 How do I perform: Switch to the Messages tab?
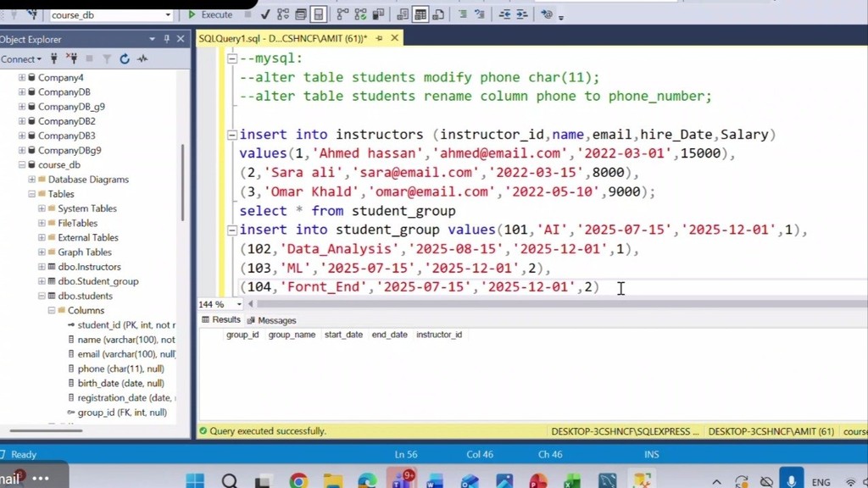271,320
